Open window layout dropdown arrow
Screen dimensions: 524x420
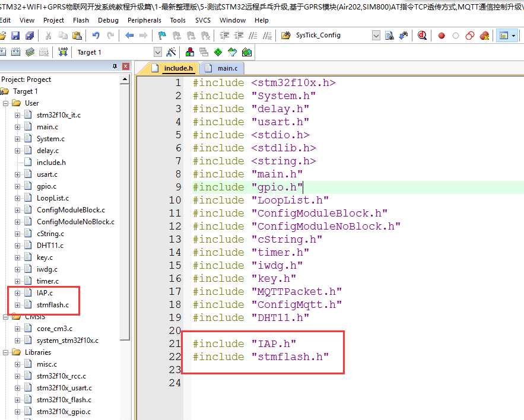tap(514, 36)
